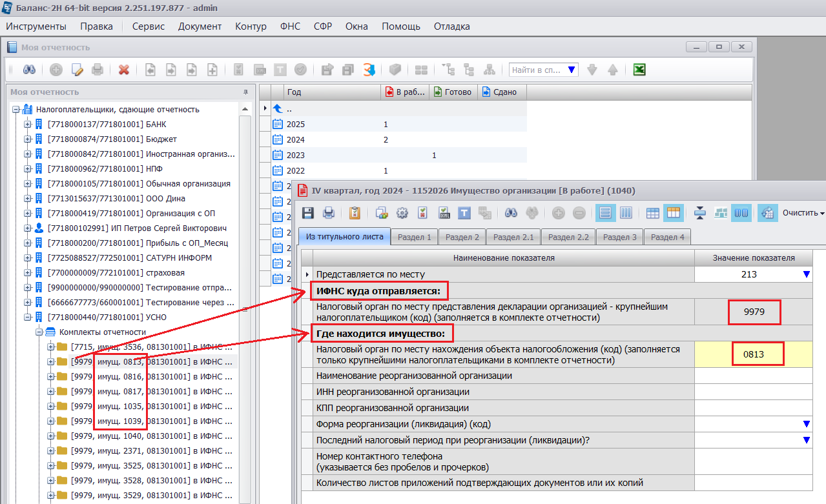Click the recalculate table icon left of Очистить
This screenshot has height=504, width=826.
coord(768,212)
